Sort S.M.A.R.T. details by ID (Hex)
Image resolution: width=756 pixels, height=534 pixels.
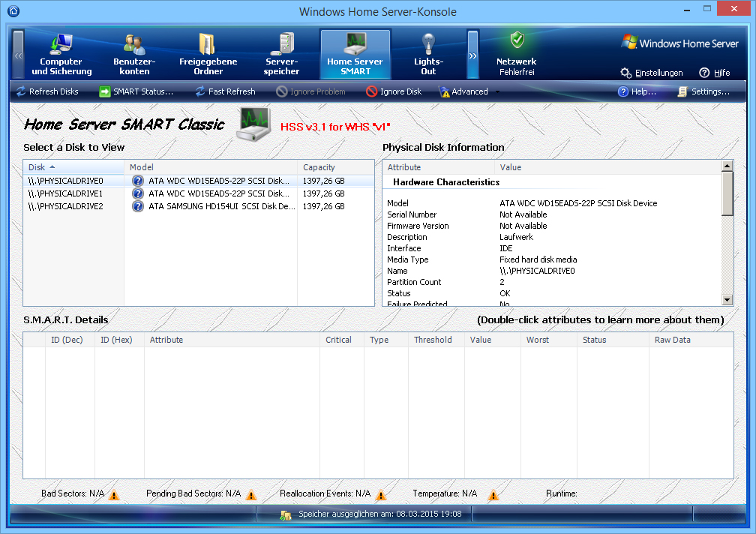[119, 340]
